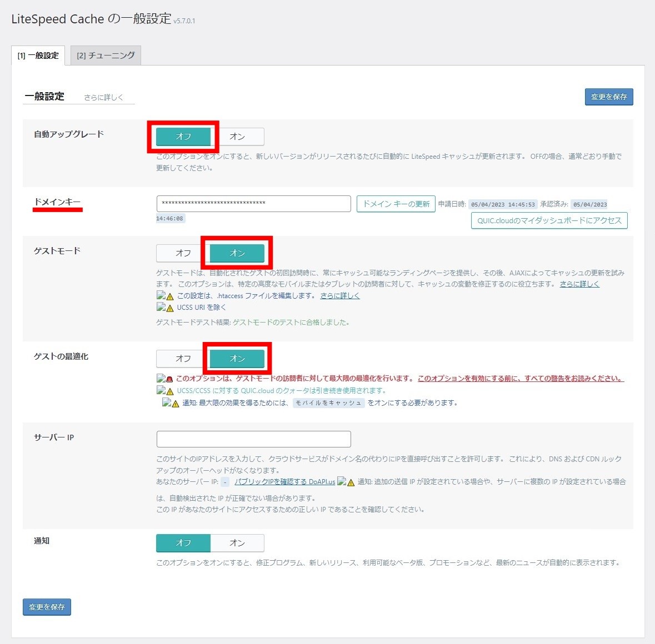The image size is (655, 644).
Task: Click the ドメインキー input field
Action: pos(253,204)
